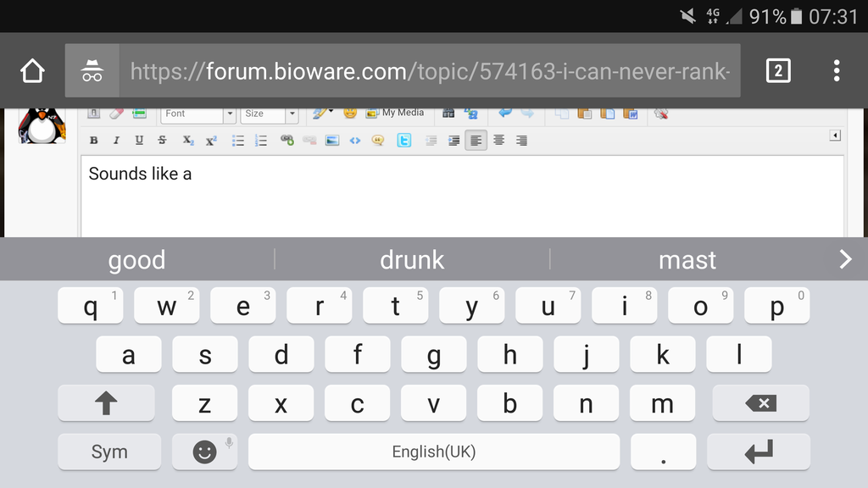The height and width of the screenshot is (488, 868).
Task: Insert a quote block
Action: pyautogui.click(x=378, y=141)
